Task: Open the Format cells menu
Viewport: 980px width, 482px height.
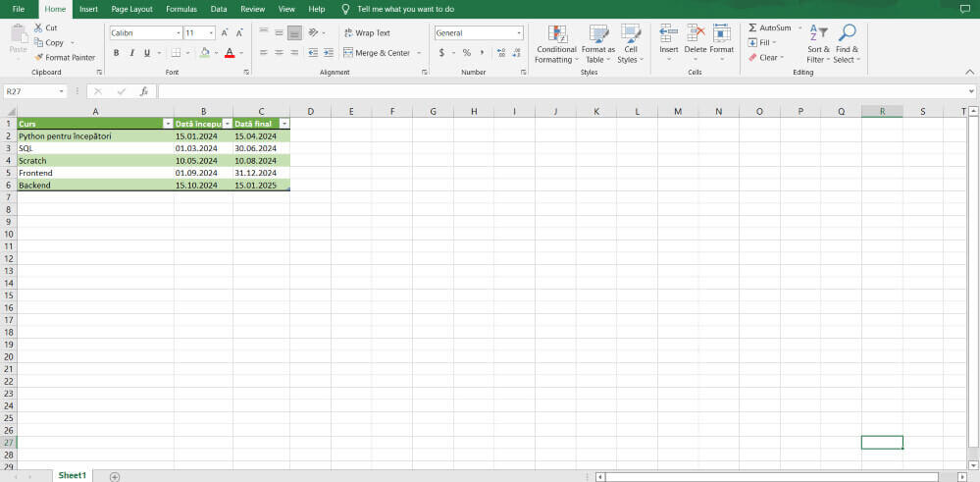Action: pos(722,44)
